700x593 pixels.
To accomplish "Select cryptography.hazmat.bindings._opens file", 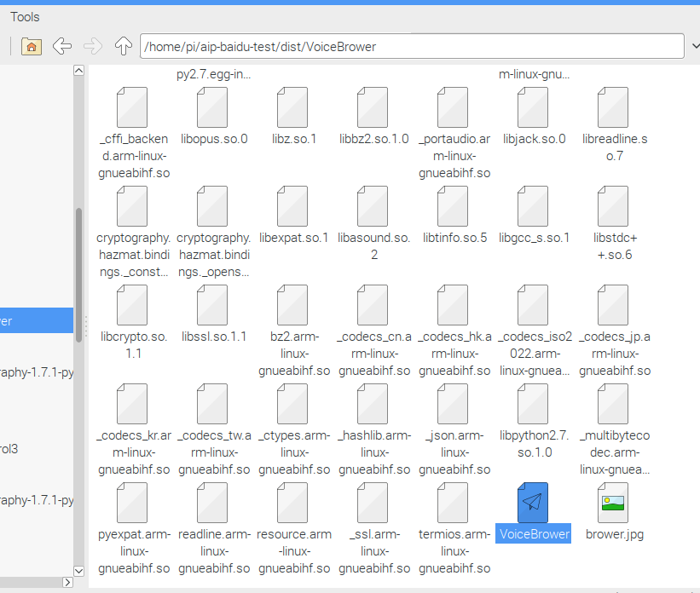I will [x=213, y=232].
